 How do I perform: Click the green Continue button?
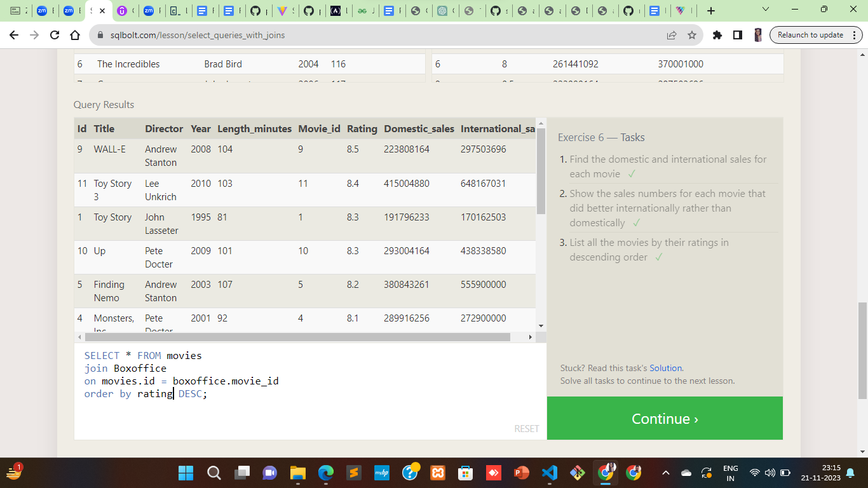(665, 418)
